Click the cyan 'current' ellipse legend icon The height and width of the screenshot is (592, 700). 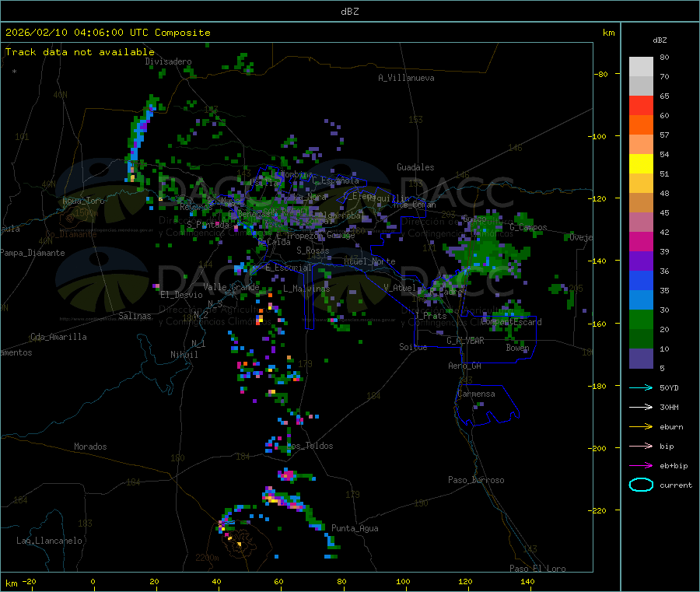click(641, 485)
